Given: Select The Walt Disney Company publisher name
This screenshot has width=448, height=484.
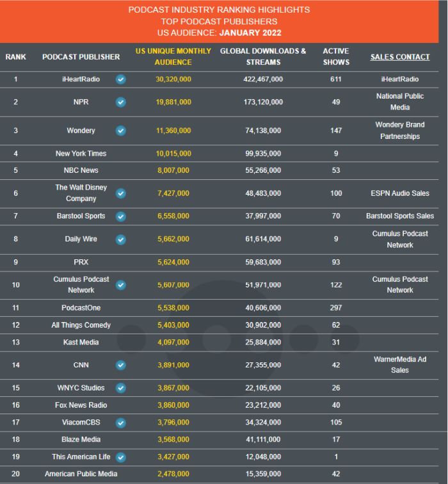Looking at the screenshot, I should [81, 193].
